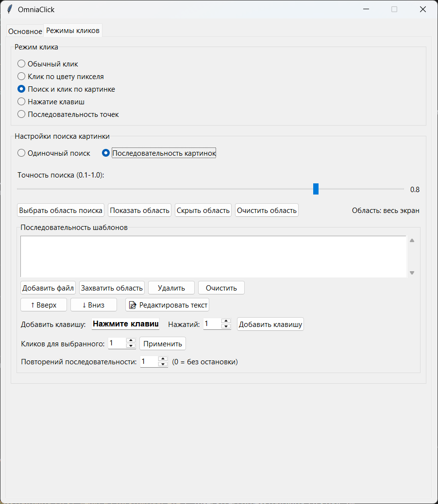Increase Повторений последовательности with up arrow
The image size is (438, 504).
(163, 358)
